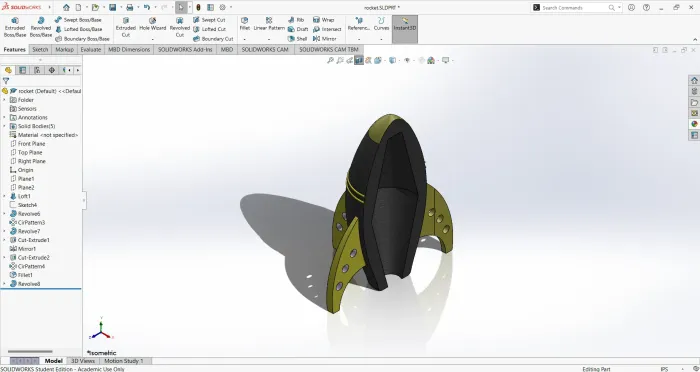Viewport: 700px width, 372px height.
Task: Switch to the Motion Study 1 tab
Action: coord(124,361)
